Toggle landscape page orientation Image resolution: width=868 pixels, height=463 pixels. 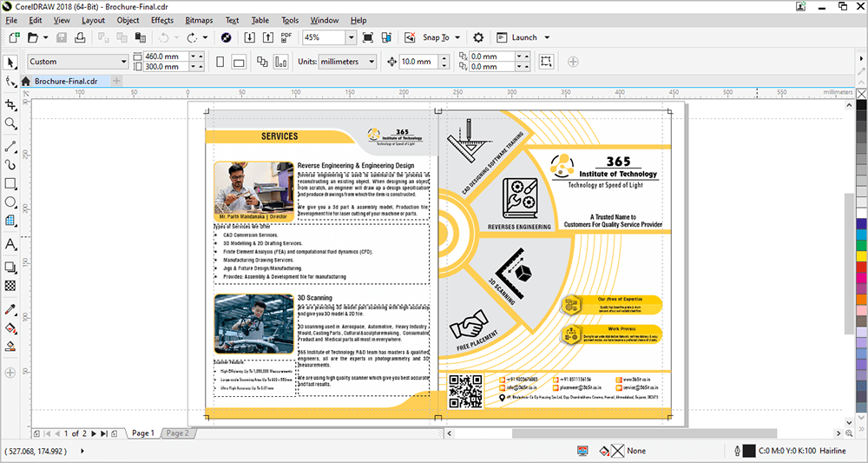click(239, 62)
